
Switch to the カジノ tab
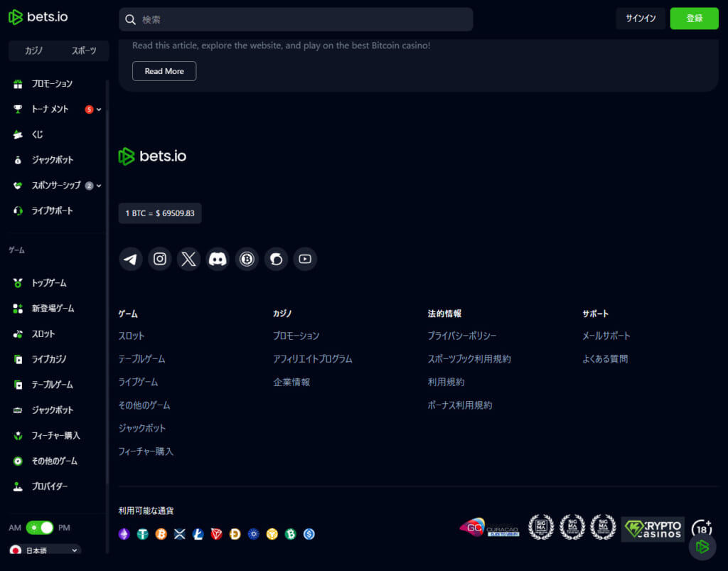[34, 50]
